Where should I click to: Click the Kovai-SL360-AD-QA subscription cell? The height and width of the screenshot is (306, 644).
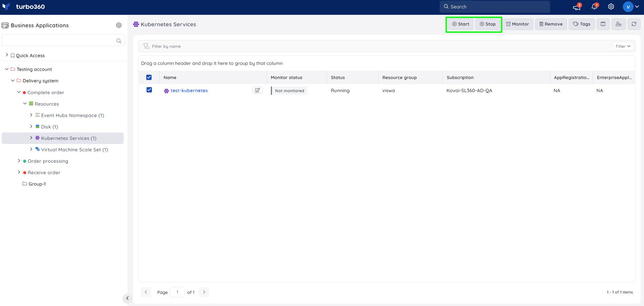pyautogui.click(x=469, y=90)
